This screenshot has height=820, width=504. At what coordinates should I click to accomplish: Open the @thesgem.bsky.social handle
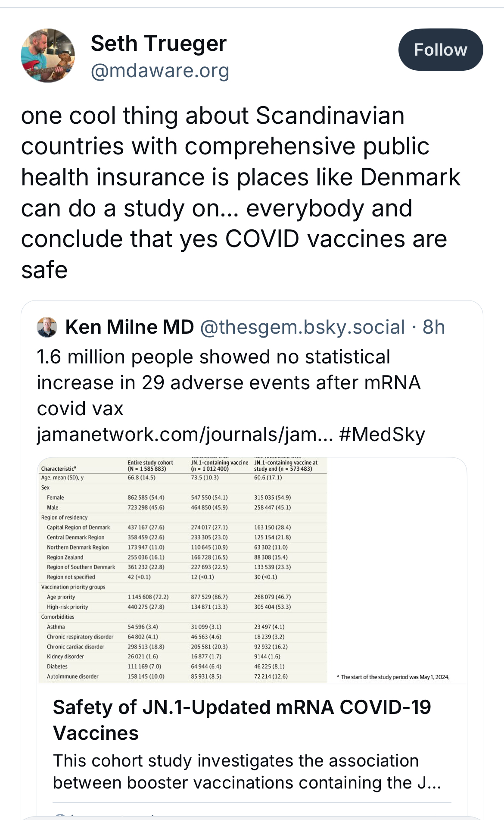point(302,327)
